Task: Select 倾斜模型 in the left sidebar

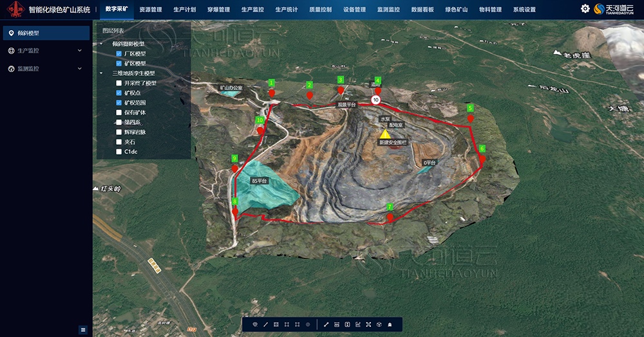Action: (x=46, y=33)
